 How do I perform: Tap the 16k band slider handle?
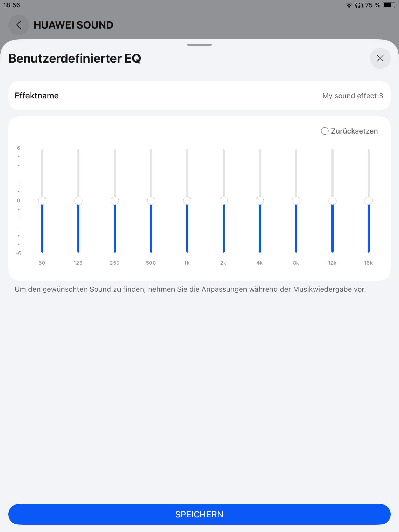coord(369,201)
